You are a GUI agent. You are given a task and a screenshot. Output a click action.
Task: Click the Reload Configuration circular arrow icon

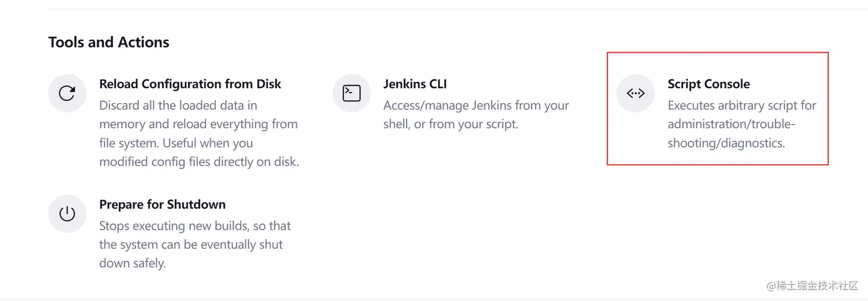pos(67,93)
